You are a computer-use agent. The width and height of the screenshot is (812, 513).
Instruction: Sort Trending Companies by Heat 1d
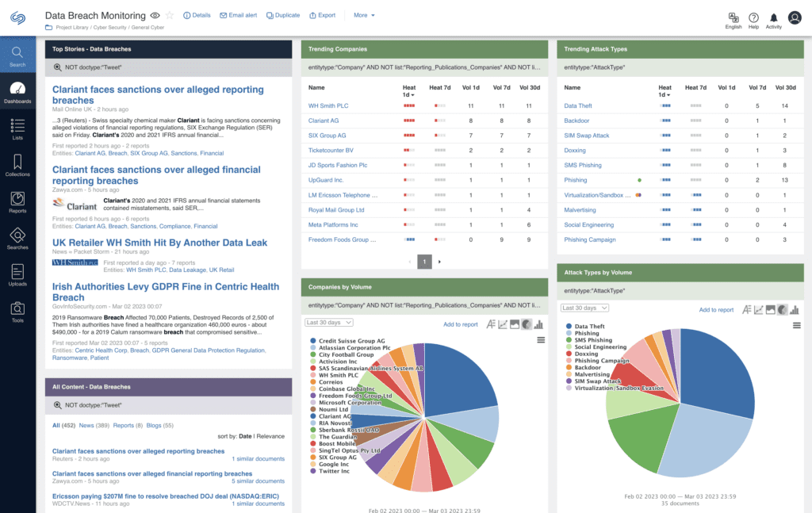[x=409, y=91]
